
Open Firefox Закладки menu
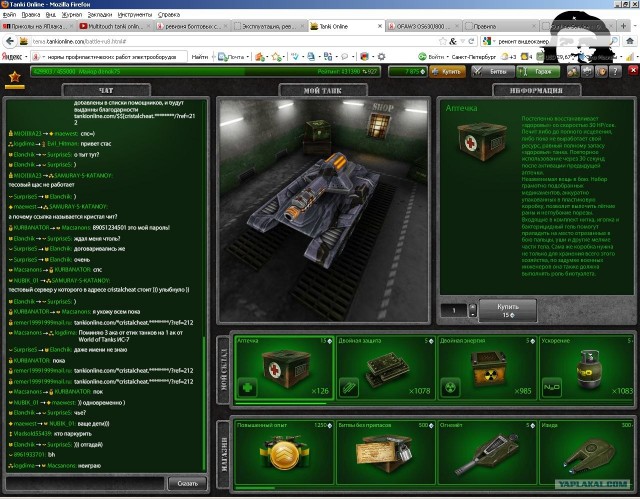coord(100,15)
